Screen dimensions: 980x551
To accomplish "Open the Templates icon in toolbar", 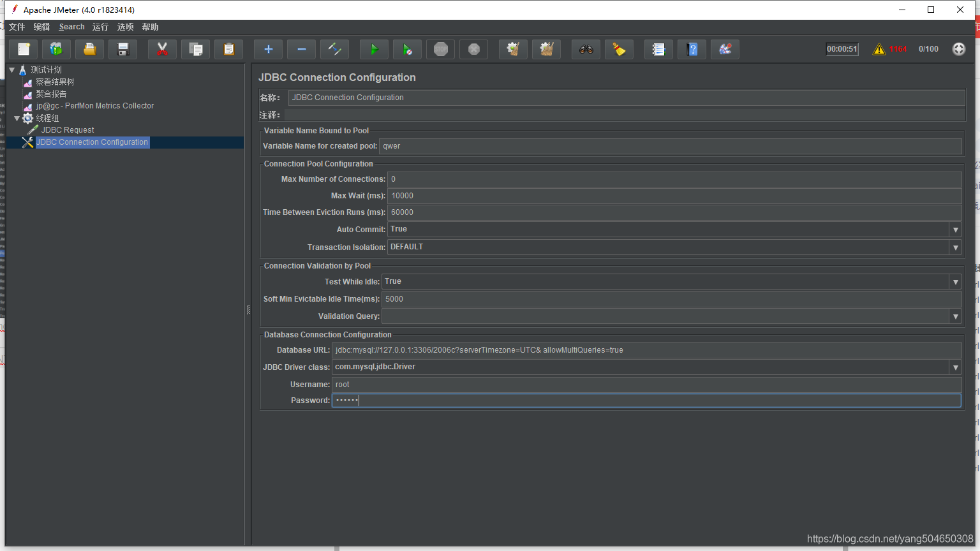I will (57, 49).
